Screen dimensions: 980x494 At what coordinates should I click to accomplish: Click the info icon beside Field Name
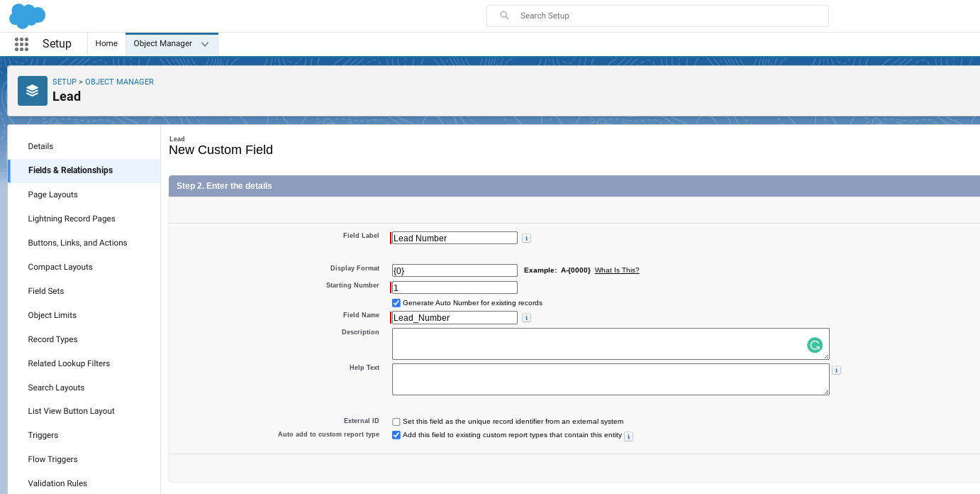click(526, 318)
